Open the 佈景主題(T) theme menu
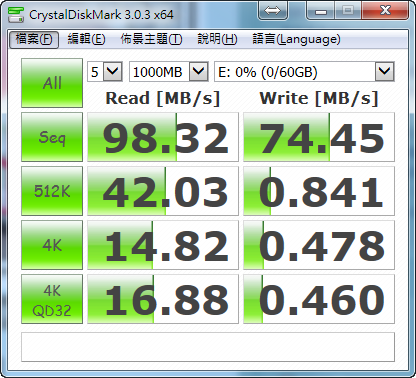The image size is (416, 378). coord(151,39)
